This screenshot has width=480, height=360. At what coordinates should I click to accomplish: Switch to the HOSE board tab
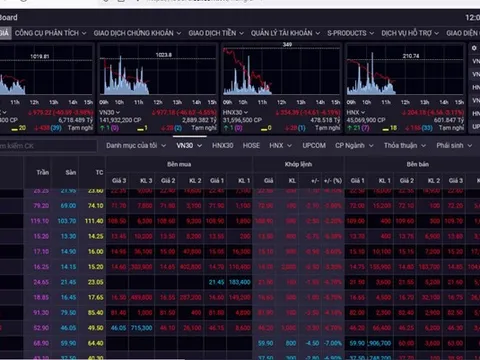[251, 146]
